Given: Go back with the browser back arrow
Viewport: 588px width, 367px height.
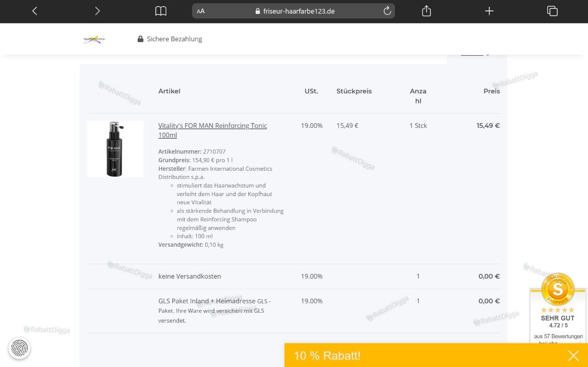Looking at the screenshot, I should coord(34,11).
